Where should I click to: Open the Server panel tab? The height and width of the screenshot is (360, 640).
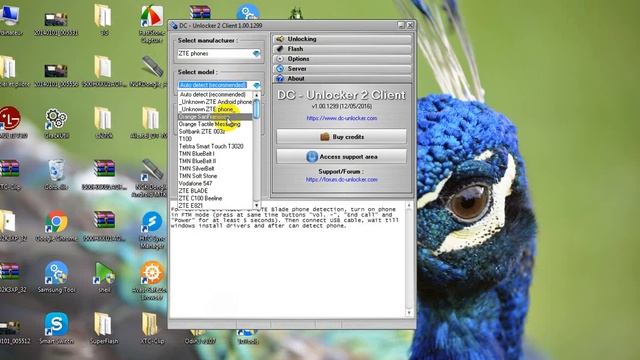tap(342, 69)
